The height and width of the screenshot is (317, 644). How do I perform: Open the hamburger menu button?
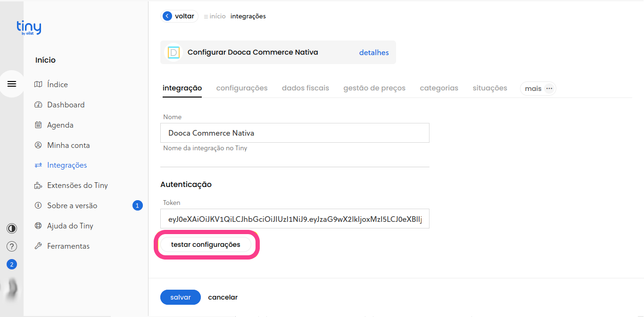(x=12, y=84)
